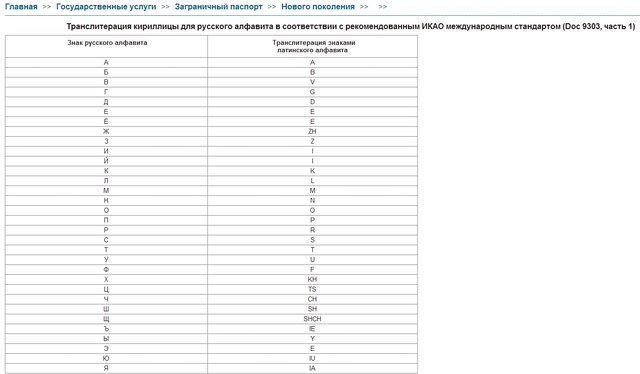
Task: Click the TS transliteration cell
Action: point(312,289)
